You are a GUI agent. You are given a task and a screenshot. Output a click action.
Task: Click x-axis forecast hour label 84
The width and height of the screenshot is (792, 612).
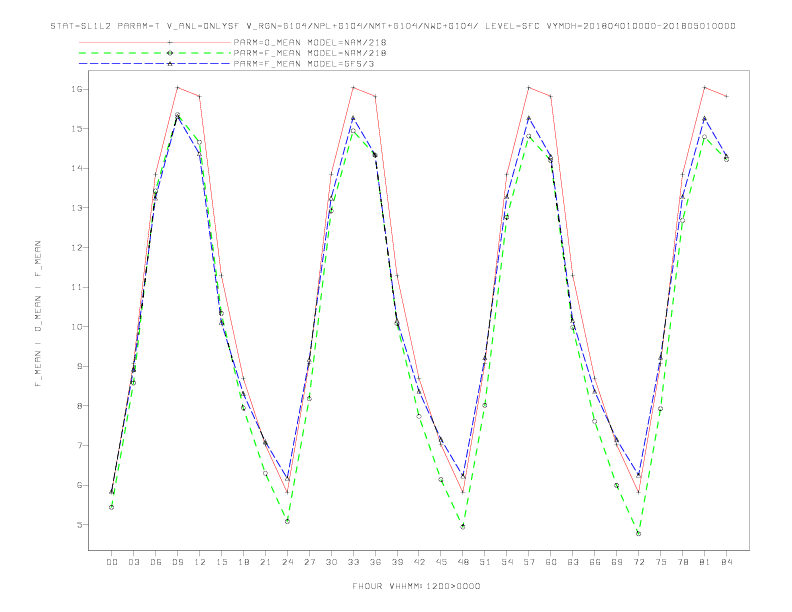click(727, 562)
